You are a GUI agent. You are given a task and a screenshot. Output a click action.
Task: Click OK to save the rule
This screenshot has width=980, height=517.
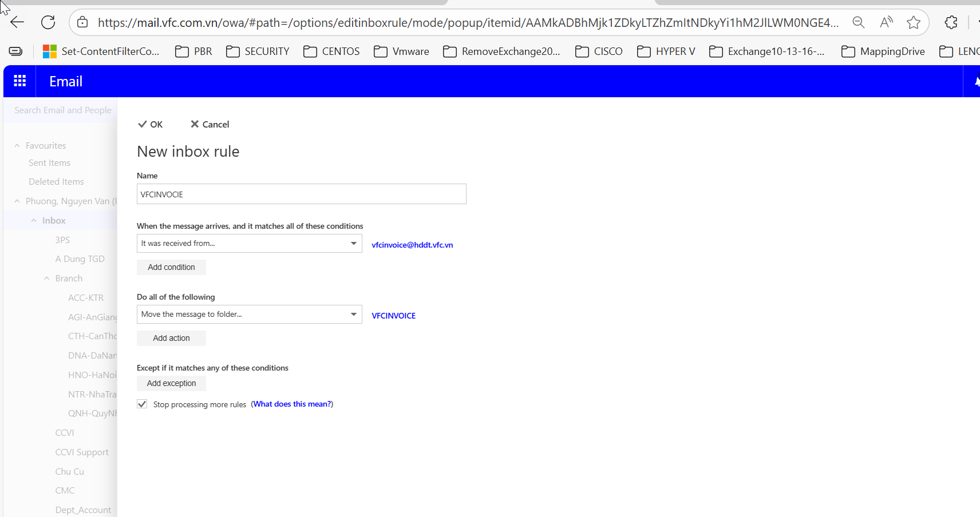[x=151, y=125]
